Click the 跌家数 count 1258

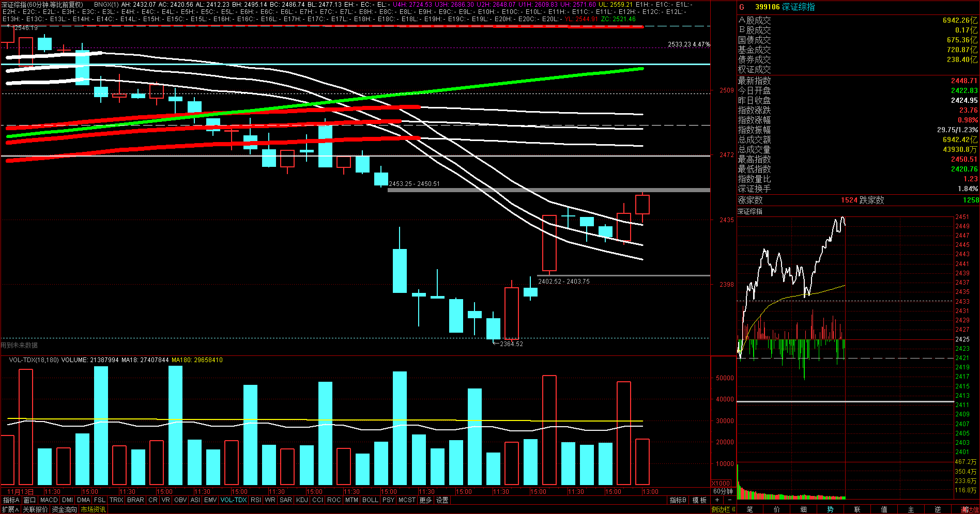tap(971, 200)
